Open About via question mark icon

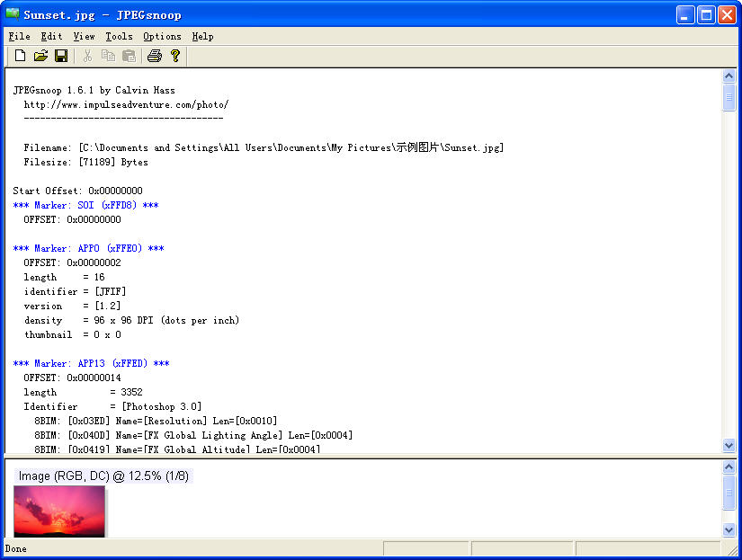click(x=175, y=56)
